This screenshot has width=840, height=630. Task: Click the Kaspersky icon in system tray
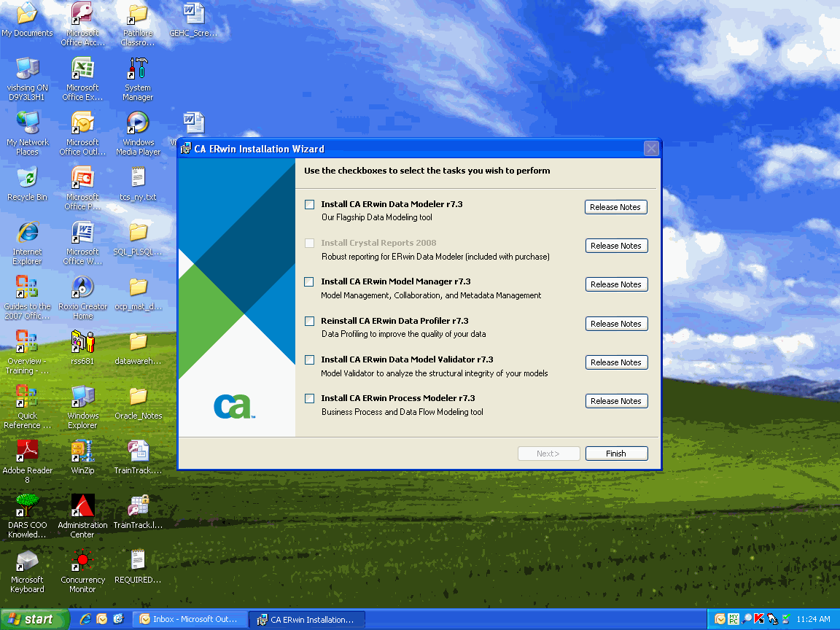[x=759, y=619]
